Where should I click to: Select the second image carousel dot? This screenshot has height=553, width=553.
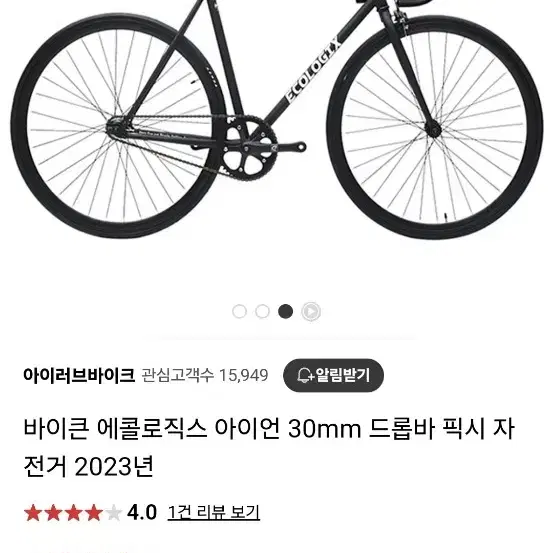262,311
